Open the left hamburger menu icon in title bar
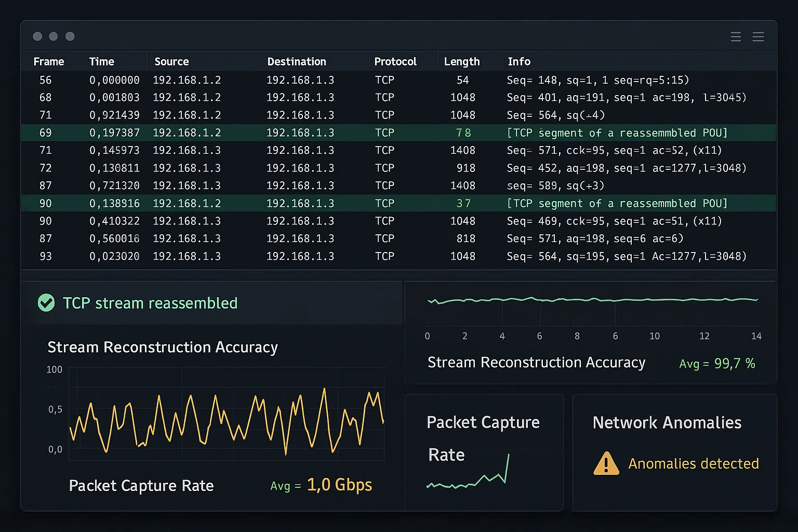 pyautogui.click(x=736, y=36)
